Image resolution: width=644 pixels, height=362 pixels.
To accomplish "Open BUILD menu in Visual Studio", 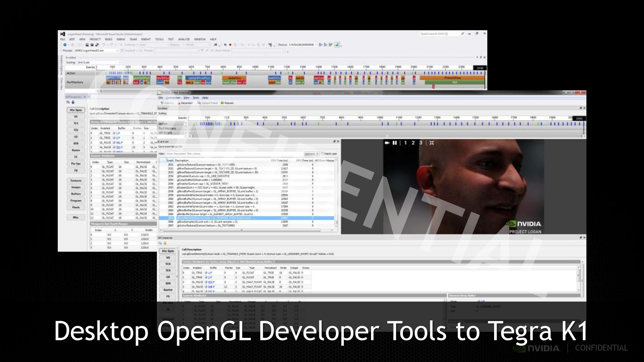I will (x=108, y=39).
